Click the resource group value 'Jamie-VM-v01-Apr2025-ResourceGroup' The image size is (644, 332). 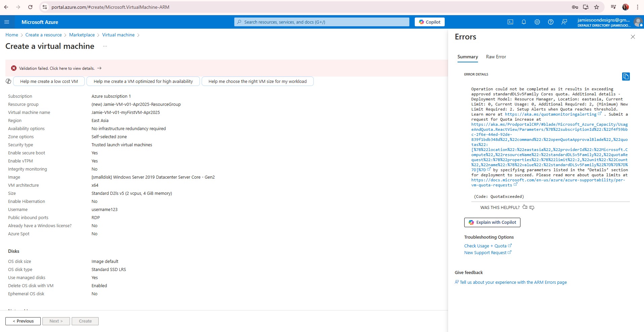point(136,104)
